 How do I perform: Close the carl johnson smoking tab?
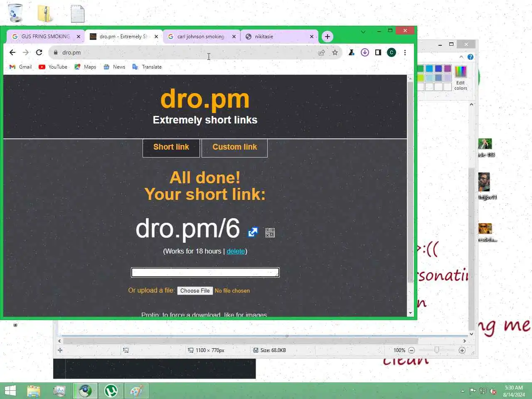coord(234,37)
